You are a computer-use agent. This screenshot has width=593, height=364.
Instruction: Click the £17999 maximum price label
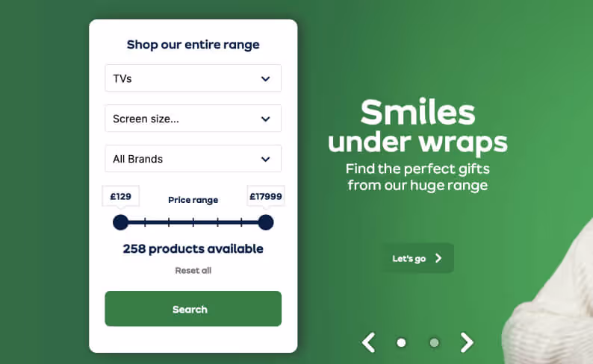pos(266,196)
